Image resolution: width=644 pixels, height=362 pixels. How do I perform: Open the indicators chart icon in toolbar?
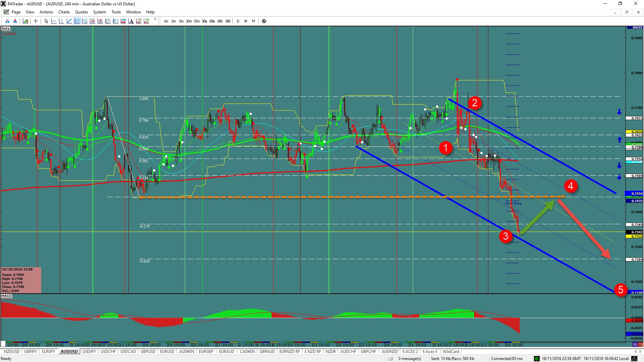point(25,21)
